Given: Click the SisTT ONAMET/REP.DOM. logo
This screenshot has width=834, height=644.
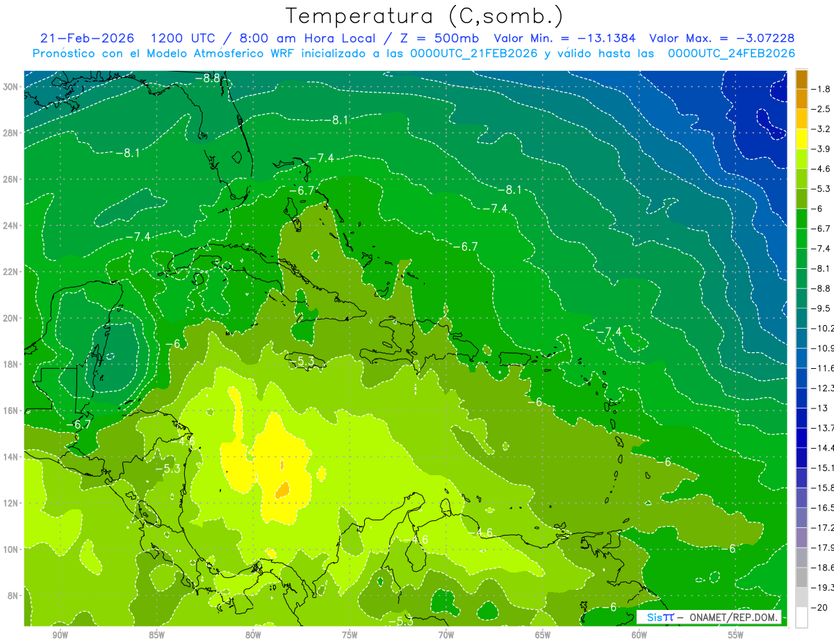Looking at the screenshot, I should (709, 617).
